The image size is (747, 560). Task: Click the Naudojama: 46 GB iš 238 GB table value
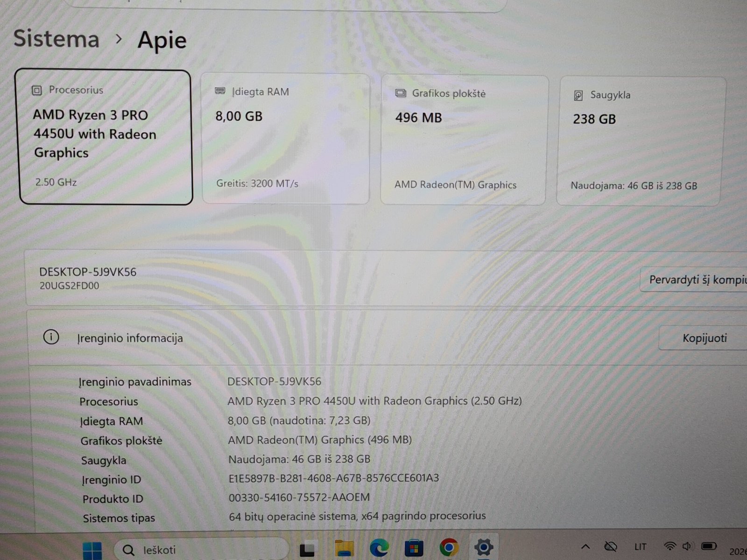point(299,459)
